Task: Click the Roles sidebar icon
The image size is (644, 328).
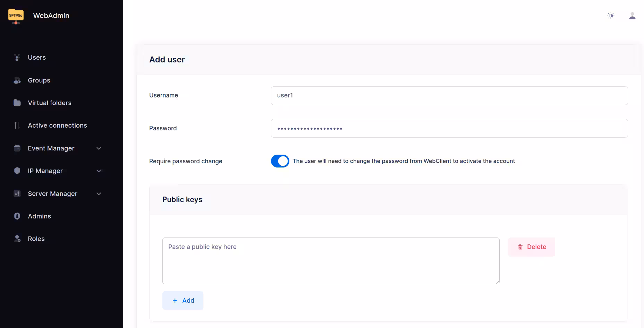Action: (x=17, y=239)
